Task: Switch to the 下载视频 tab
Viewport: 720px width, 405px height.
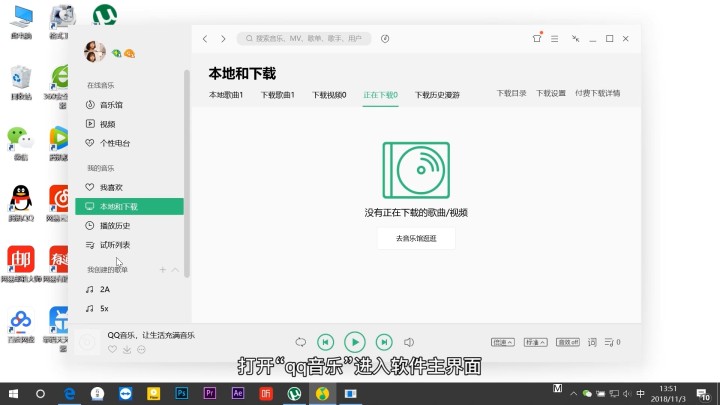Action: pyautogui.click(x=329, y=95)
